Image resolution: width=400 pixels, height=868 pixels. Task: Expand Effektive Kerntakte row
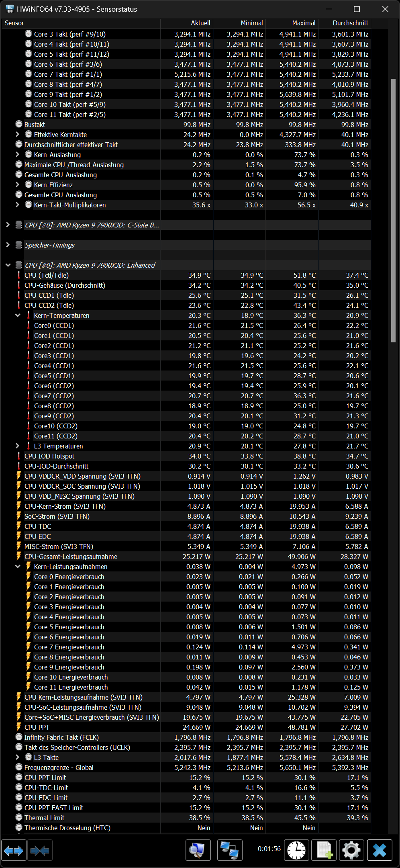coord(17,134)
